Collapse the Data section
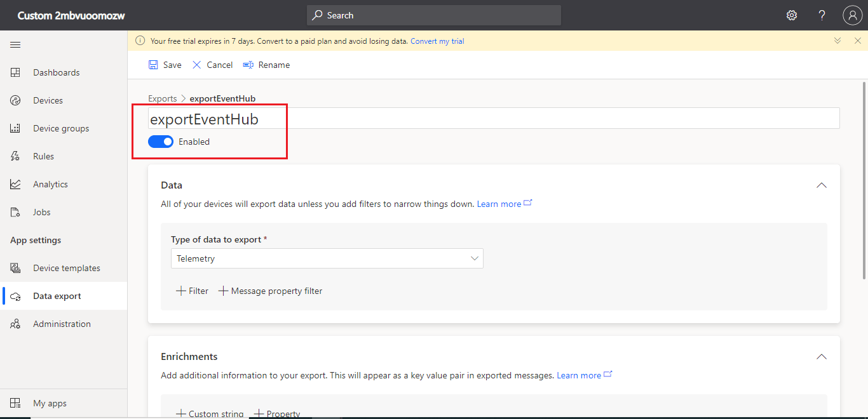The height and width of the screenshot is (419, 868). point(822,185)
